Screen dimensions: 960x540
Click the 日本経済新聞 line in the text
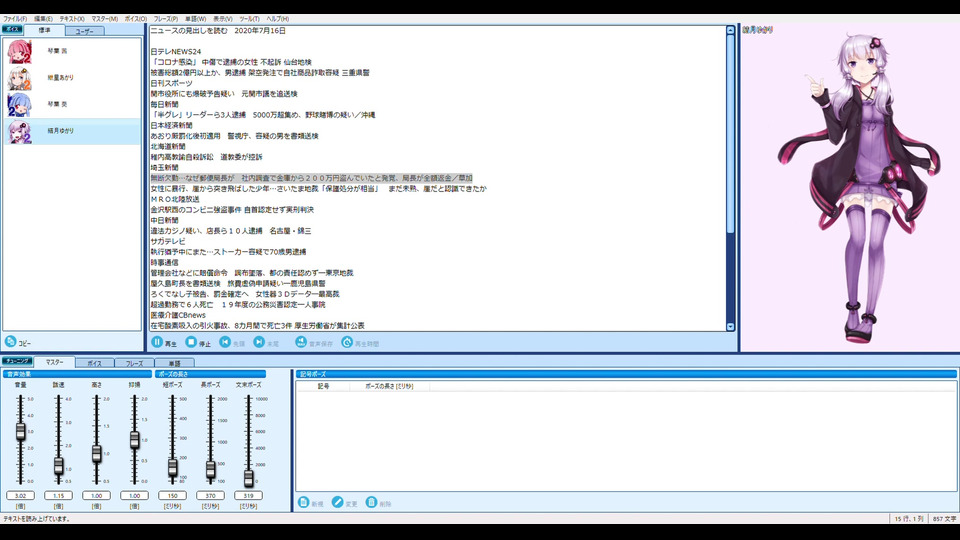(x=171, y=126)
